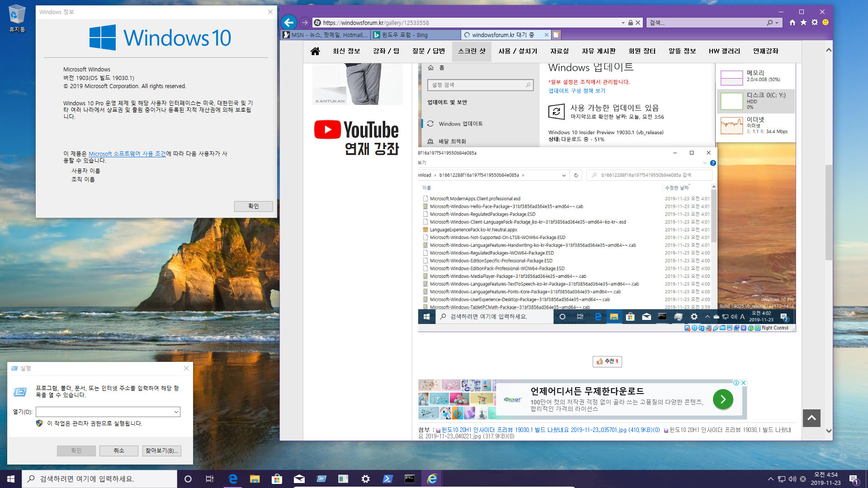
Task: Switch to the MSN browser tab
Action: [325, 35]
